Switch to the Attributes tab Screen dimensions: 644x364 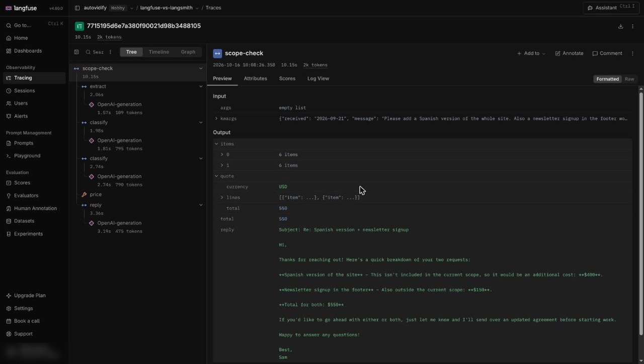tap(255, 78)
